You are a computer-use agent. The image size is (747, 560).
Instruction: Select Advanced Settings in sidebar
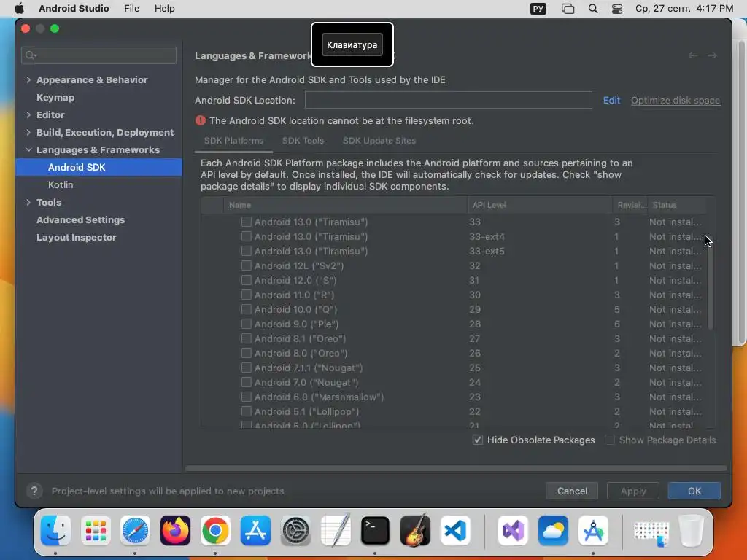point(80,219)
